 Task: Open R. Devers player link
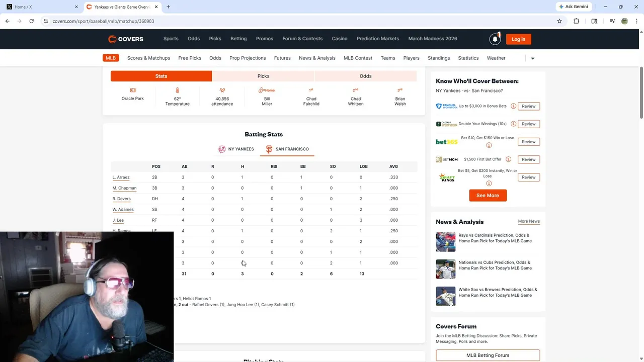point(121,199)
